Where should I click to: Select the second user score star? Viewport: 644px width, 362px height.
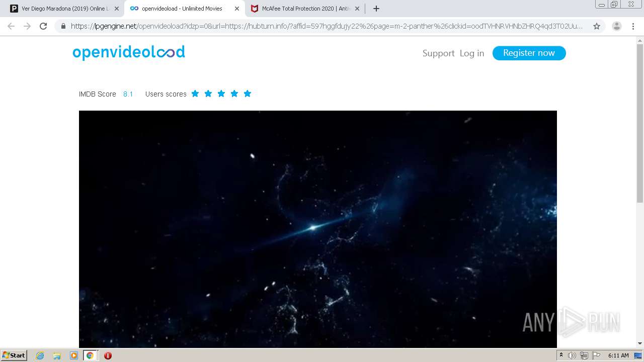pos(208,94)
